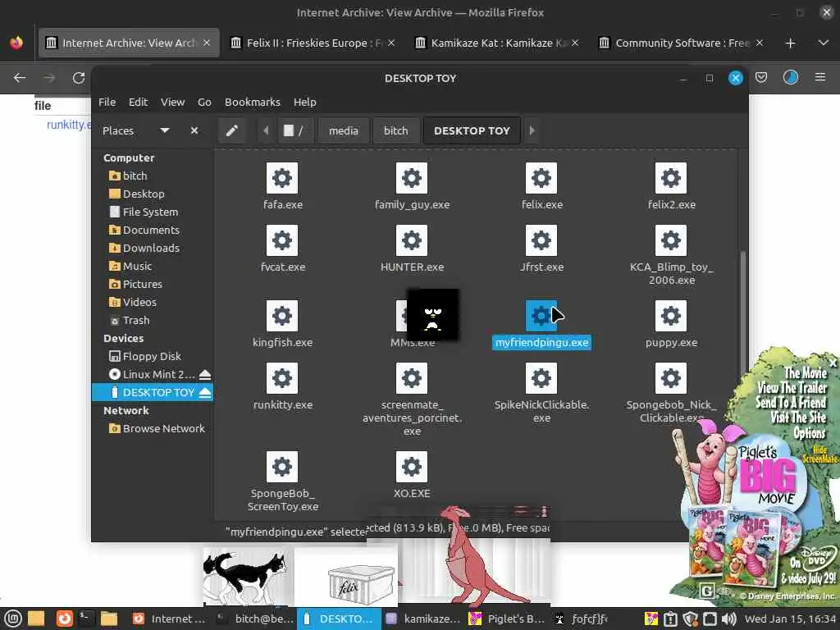
Task: Open File System in sidebar
Action: pyautogui.click(x=152, y=212)
